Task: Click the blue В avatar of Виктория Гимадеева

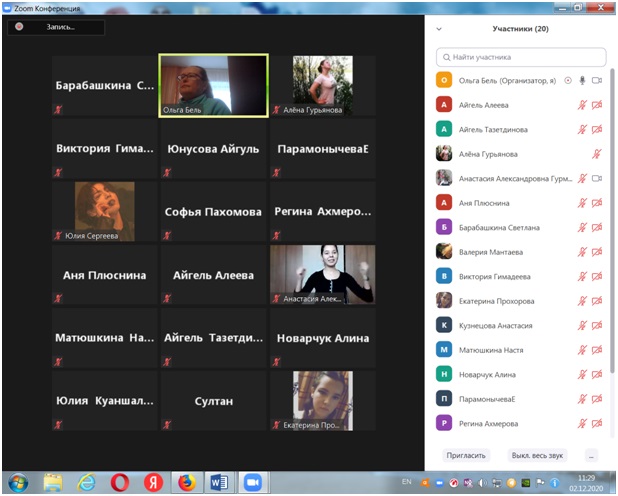Action: [x=444, y=276]
